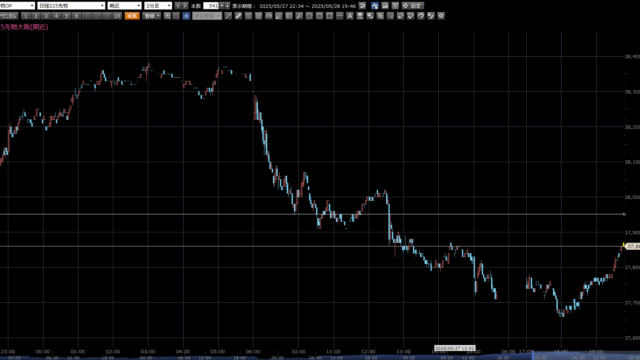Select technical preset 3
This screenshot has width=640, height=360.
click(46, 16)
